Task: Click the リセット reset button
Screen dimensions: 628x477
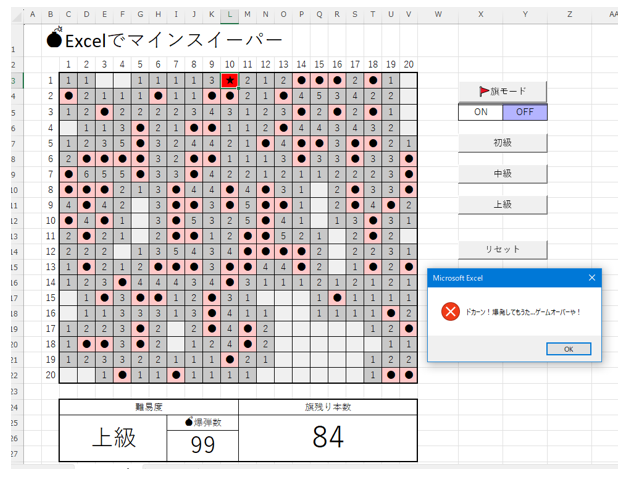Action: (x=503, y=249)
